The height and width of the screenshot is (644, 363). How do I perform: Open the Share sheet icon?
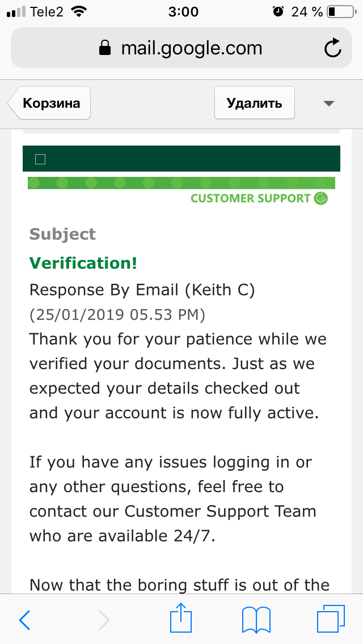click(x=181, y=617)
